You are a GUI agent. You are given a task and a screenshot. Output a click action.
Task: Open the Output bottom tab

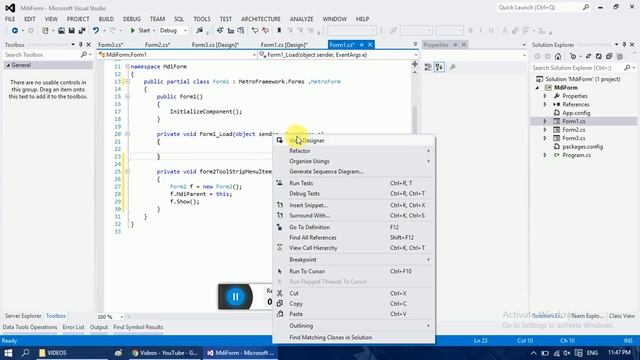point(99,327)
